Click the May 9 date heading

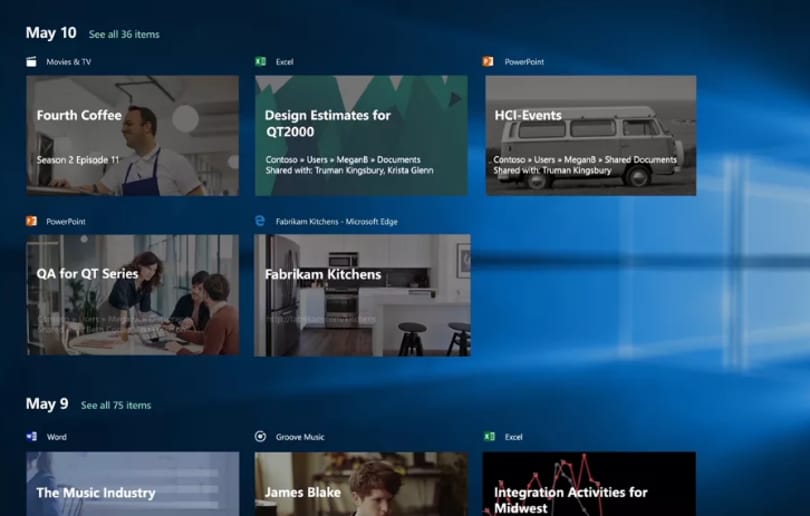point(47,404)
